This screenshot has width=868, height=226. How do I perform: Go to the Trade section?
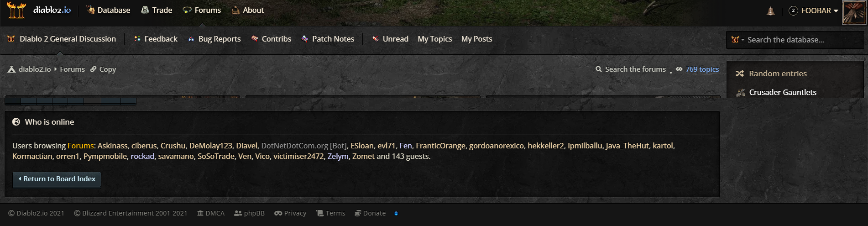click(157, 10)
